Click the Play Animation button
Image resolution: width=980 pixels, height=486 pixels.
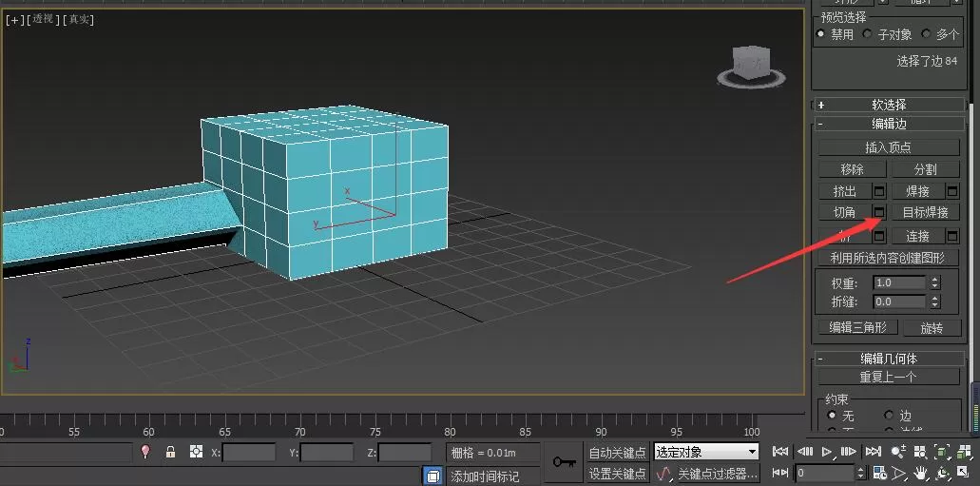827,451
